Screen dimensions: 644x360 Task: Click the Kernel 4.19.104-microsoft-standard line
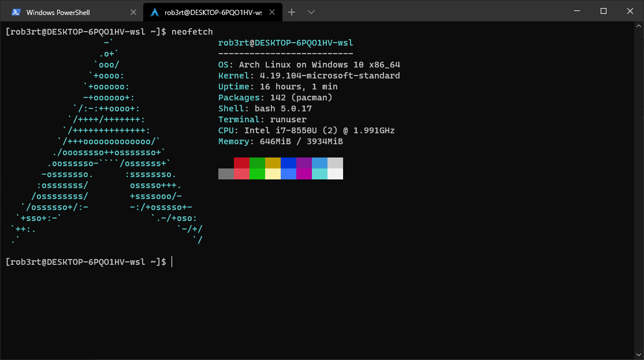(309, 76)
